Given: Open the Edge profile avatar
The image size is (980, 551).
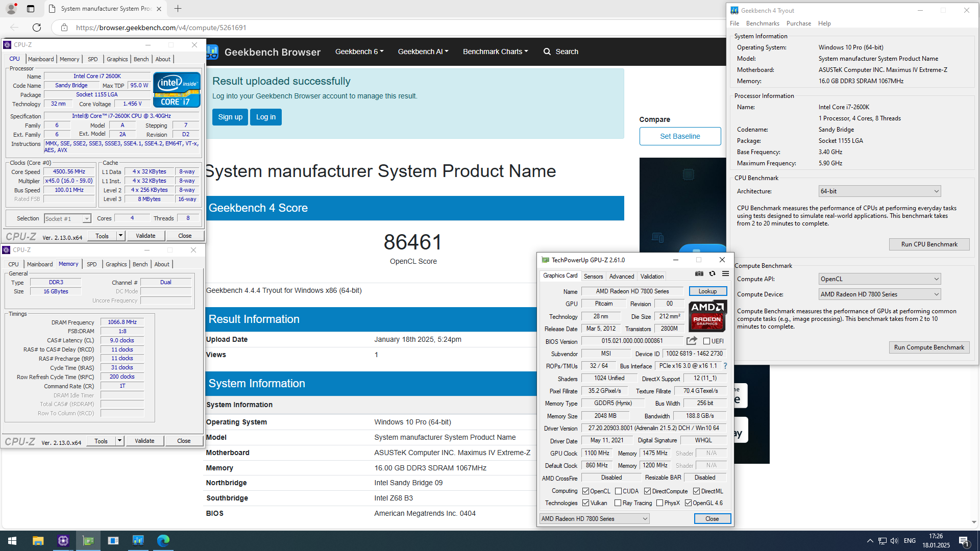Looking at the screenshot, I should tap(11, 9).
